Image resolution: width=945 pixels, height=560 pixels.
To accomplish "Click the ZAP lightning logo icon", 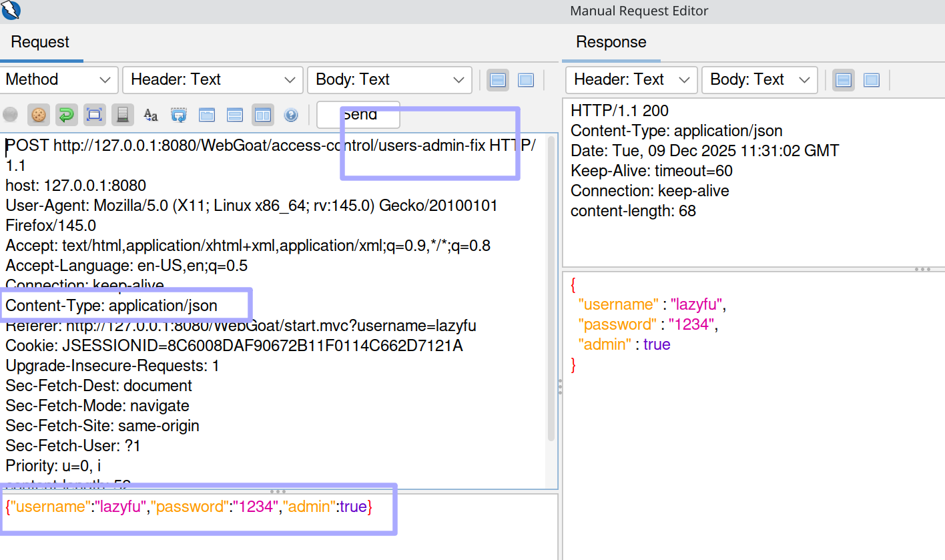I will tap(11, 10).
